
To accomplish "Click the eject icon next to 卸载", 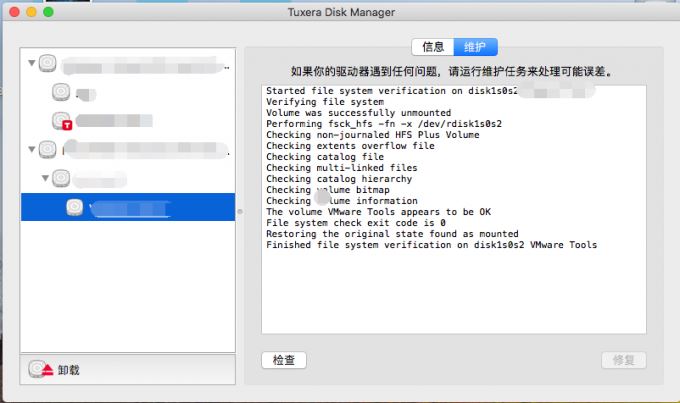I will point(39,369).
